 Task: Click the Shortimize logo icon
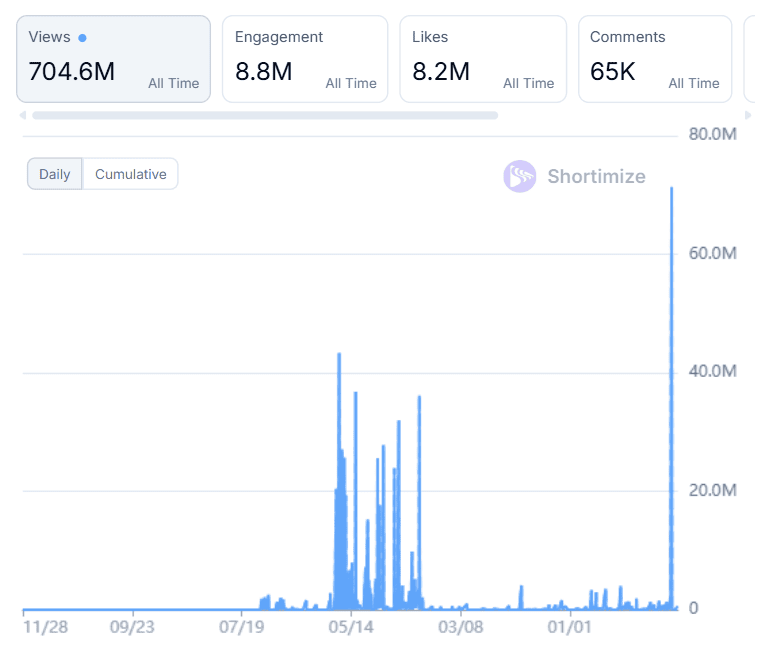(520, 177)
